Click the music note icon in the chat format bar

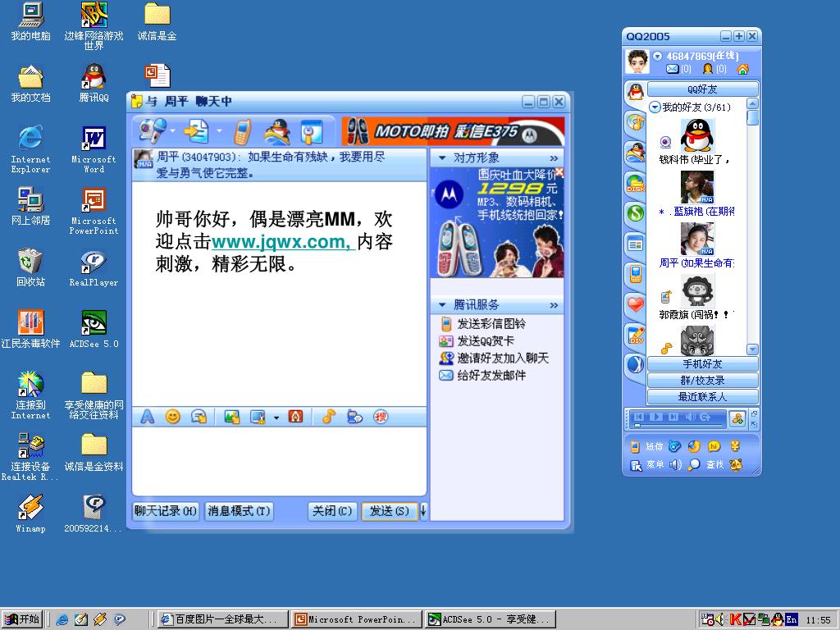click(x=328, y=416)
